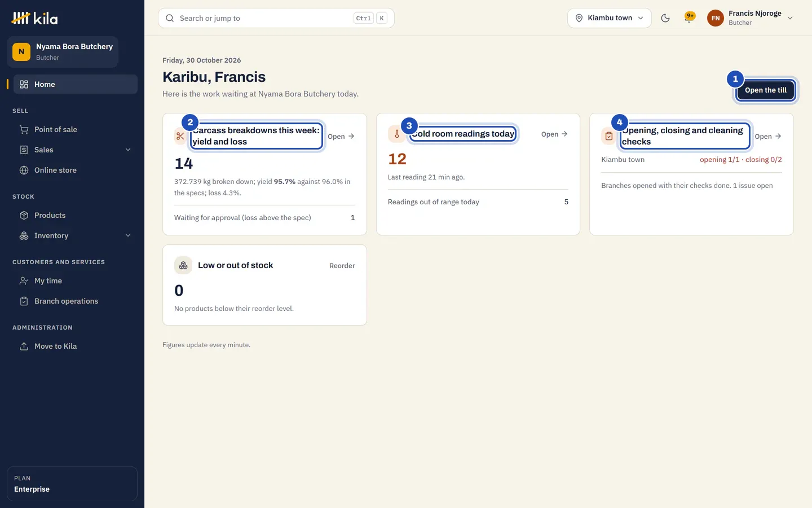812x508 pixels.
Task: Open the cleaning checks card link
Action: click(x=768, y=136)
